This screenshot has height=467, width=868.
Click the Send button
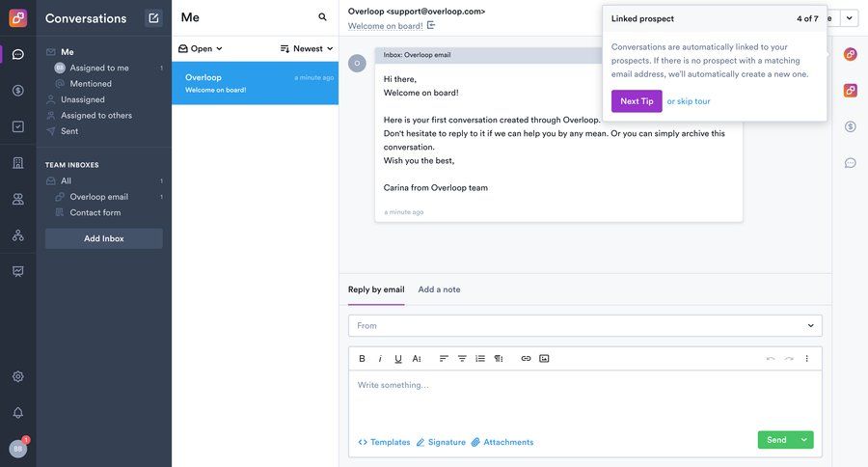(776, 440)
